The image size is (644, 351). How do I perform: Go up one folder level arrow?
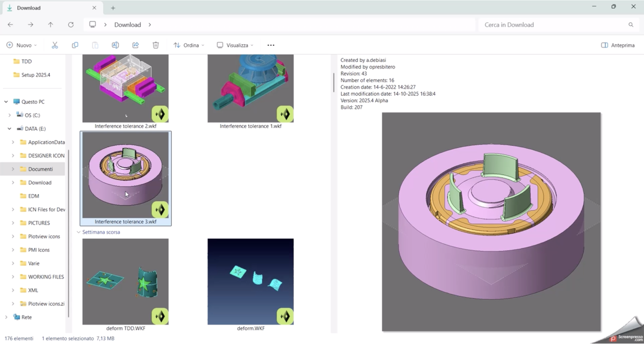pyautogui.click(x=51, y=25)
